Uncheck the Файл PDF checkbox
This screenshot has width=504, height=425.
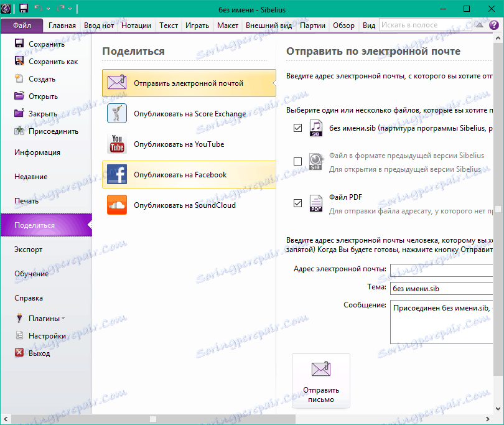pos(297,203)
